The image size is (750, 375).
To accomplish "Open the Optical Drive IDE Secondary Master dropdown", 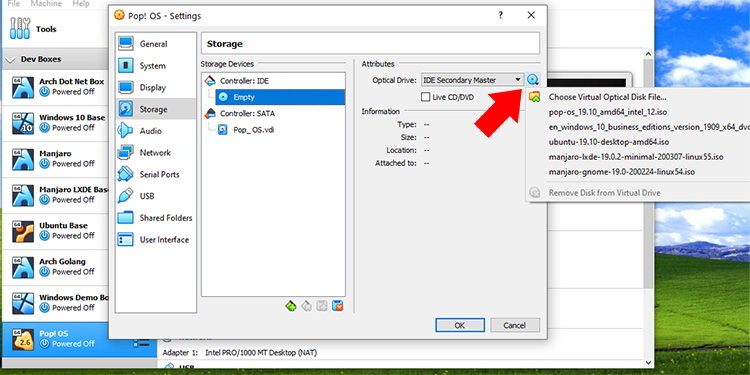I will [x=473, y=80].
